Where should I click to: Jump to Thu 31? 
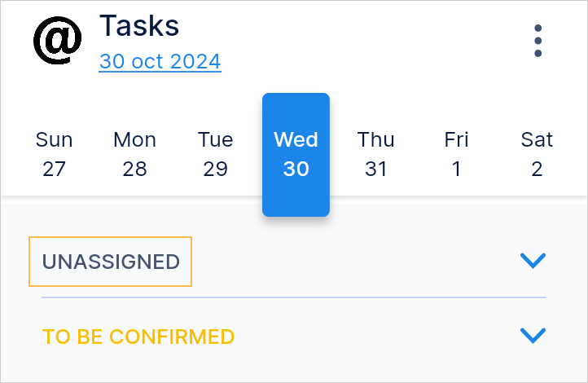[x=375, y=154]
